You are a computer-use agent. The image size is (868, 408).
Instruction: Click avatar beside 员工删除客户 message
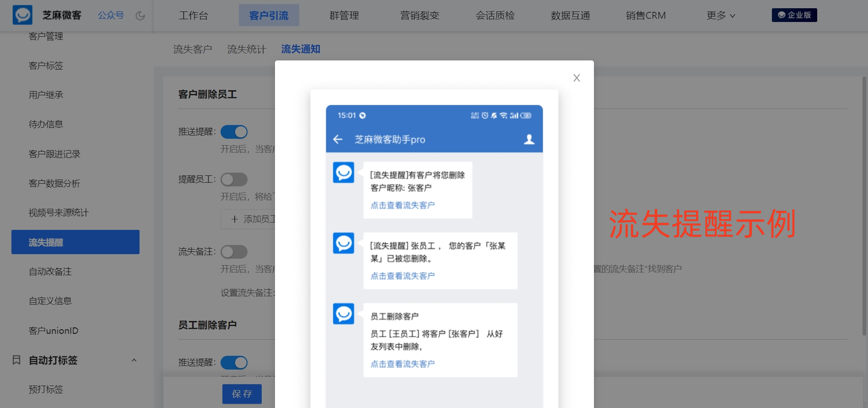344,314
